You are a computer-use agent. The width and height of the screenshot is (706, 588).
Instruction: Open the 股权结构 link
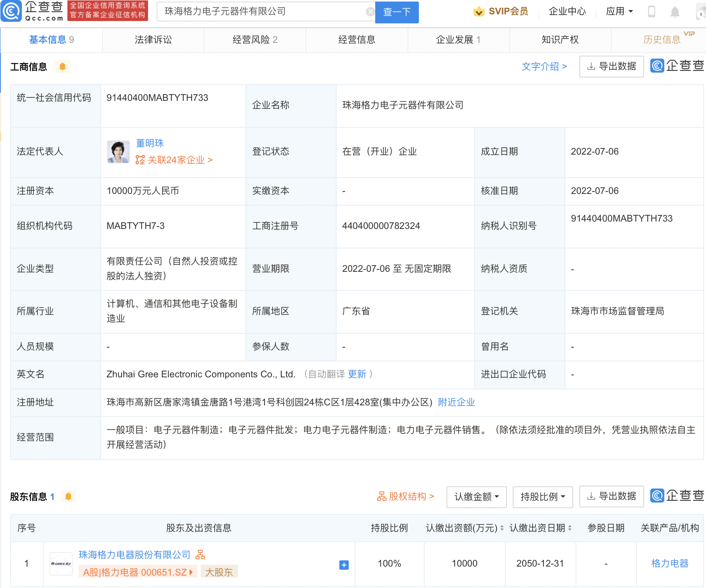tap(411, 496)
